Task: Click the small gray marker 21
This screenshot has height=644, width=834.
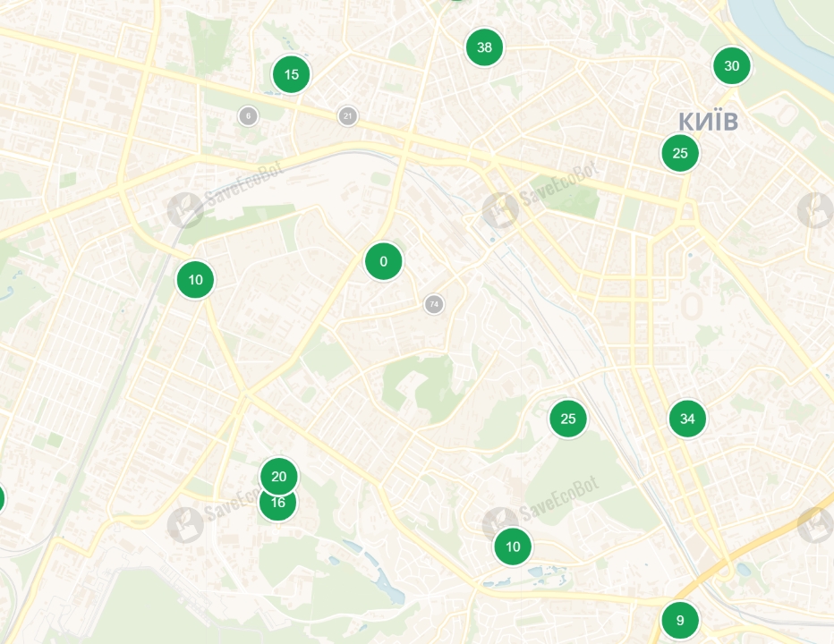Action: pyautogui.click(x=347, y=116)
